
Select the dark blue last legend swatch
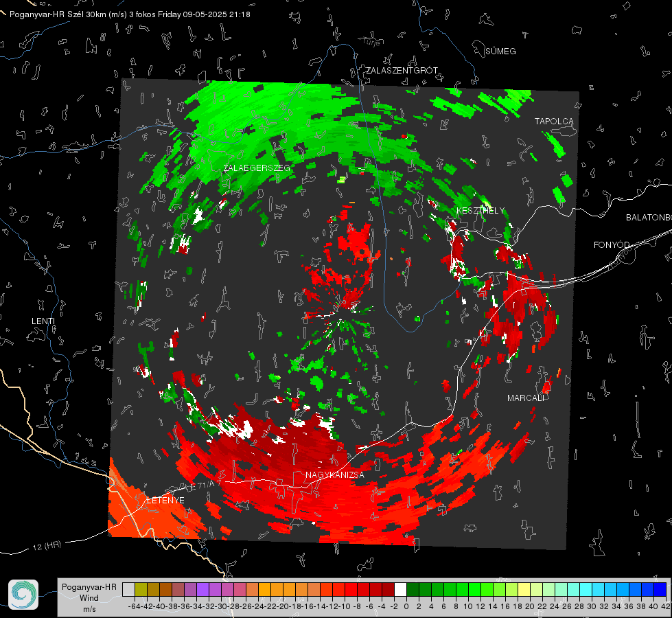(660, 590)
